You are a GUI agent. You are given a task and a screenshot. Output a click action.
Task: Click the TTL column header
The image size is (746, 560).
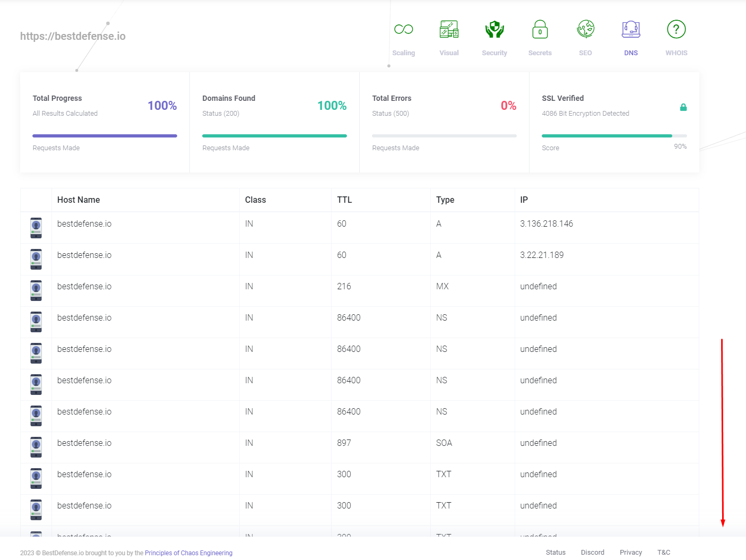344,200
